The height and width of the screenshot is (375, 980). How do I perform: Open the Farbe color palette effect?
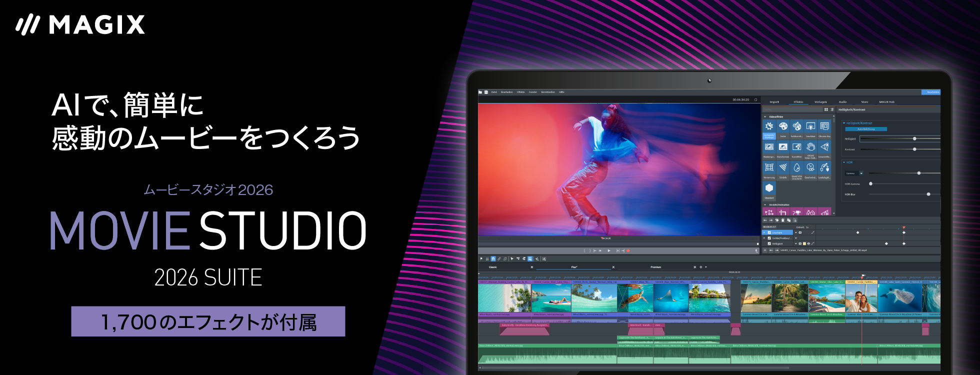[x=783, y=126]
